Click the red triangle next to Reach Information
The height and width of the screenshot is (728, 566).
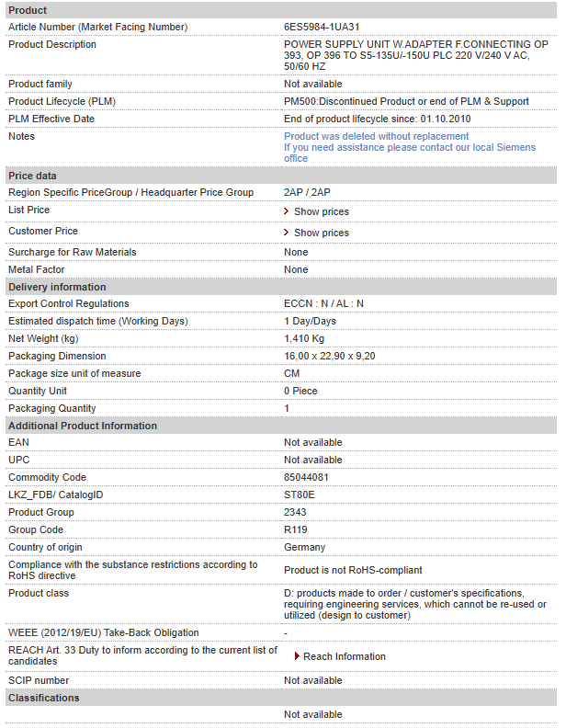(x=297, y=656)
